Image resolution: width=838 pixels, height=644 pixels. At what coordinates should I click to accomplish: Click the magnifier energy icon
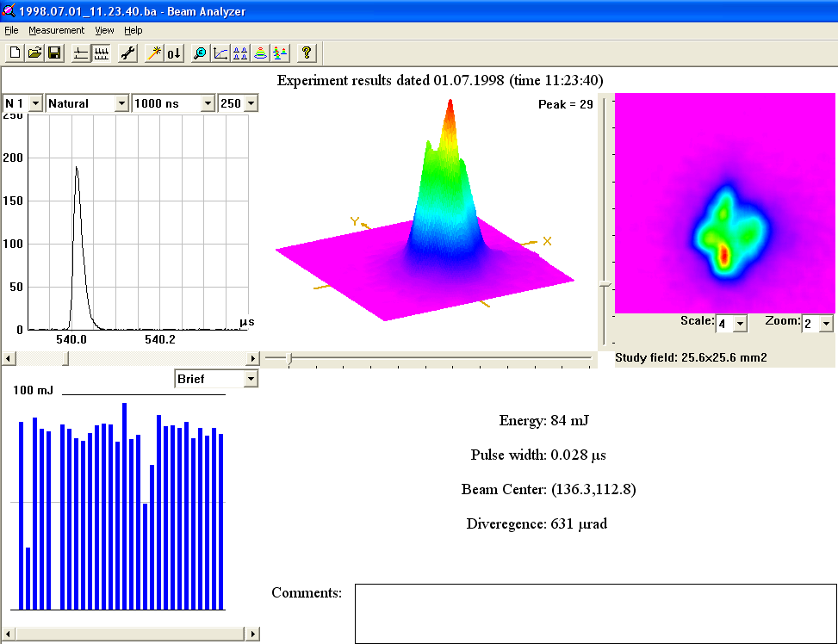point(201,53)
